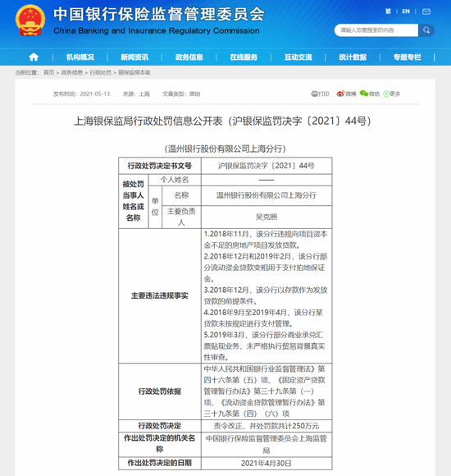
Task: Click source text 来源: 上海
Action: tap(136, 94)
